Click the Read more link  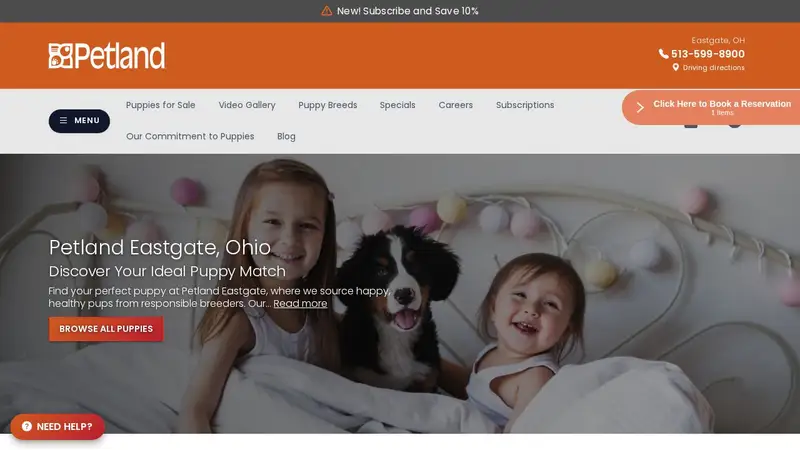(x=300, y=303)
